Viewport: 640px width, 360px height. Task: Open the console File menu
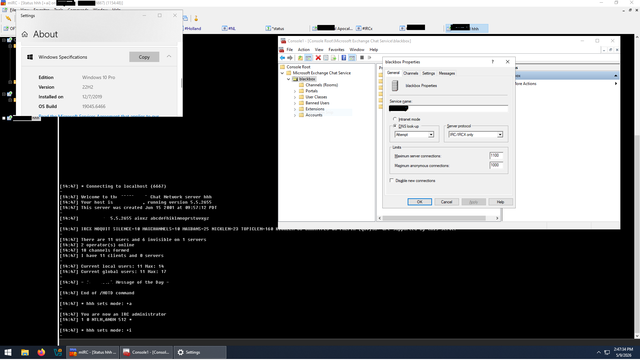pyautogui.click(x=289, y=50)
